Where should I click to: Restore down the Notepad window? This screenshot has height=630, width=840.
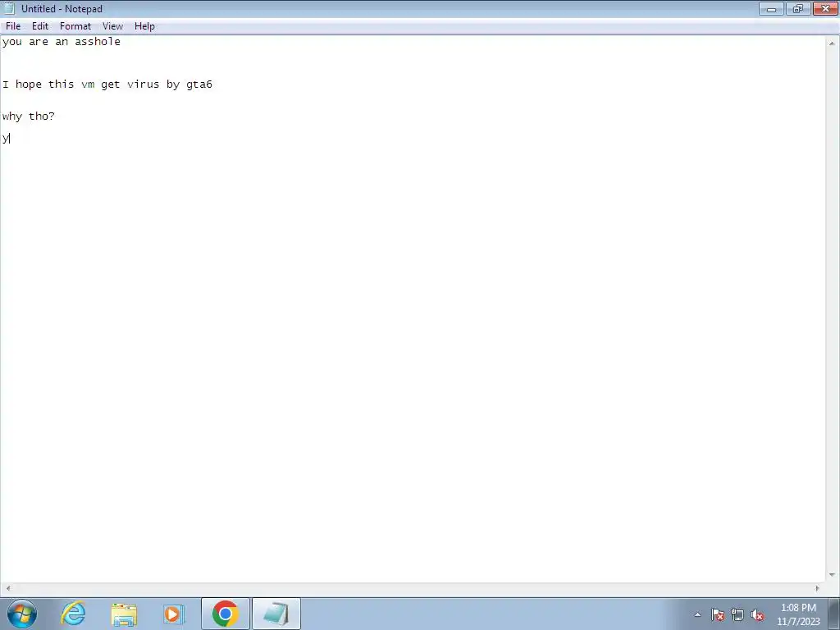[798, 8]
